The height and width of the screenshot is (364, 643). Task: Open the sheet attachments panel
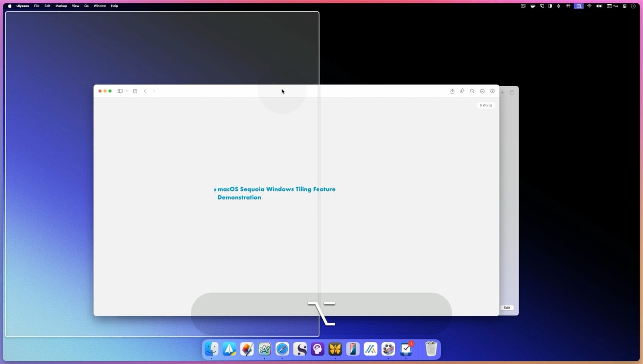click(x=462, y=91)
